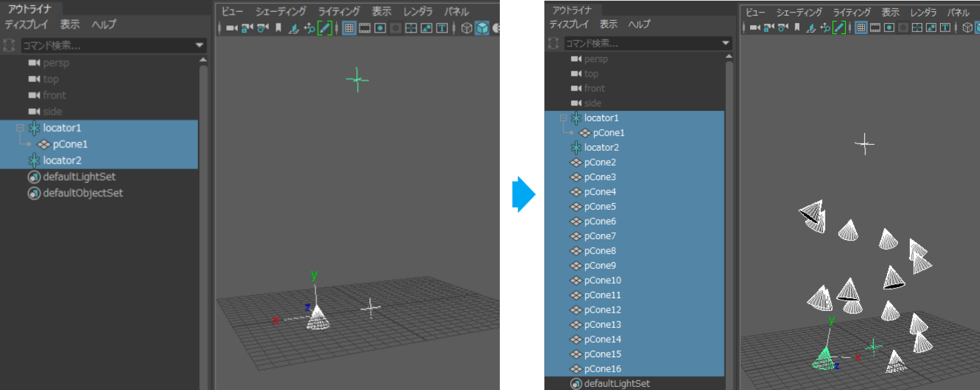This screenshot has width=980, height=390.
Task: Click Select Camera icon in left viewport toolbar
Action: pyautogui.click(x=231, y=28)
